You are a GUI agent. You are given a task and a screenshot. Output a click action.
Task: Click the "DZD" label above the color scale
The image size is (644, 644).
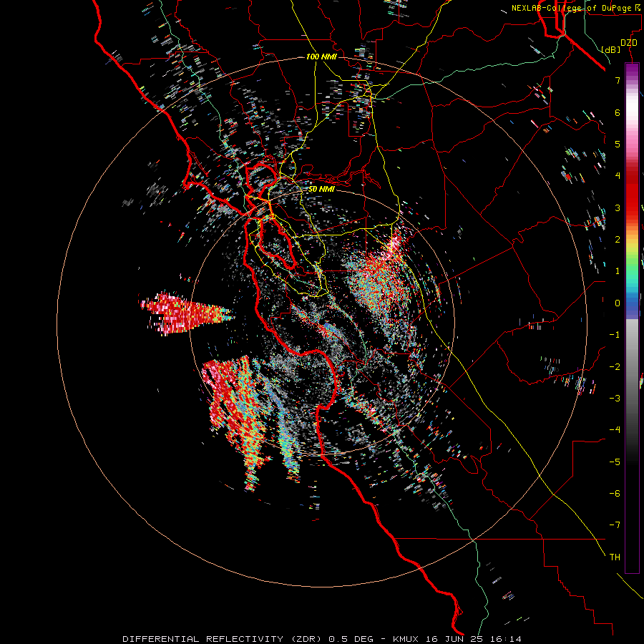[x=628, y=42]
